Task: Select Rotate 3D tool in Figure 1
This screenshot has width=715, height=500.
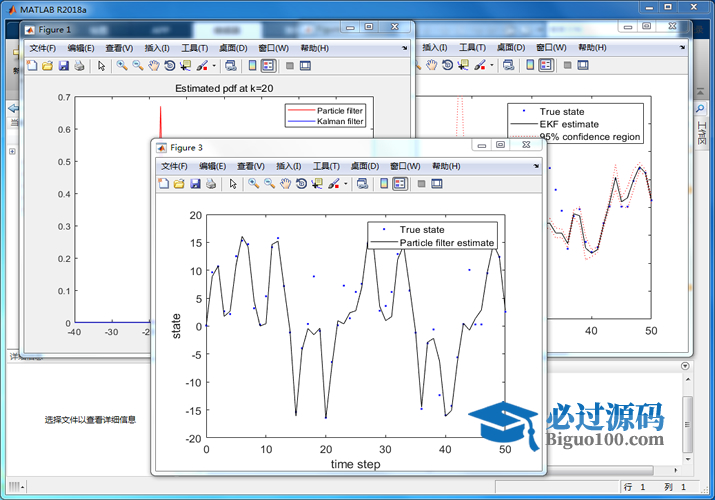Action: tap(170, 66)
